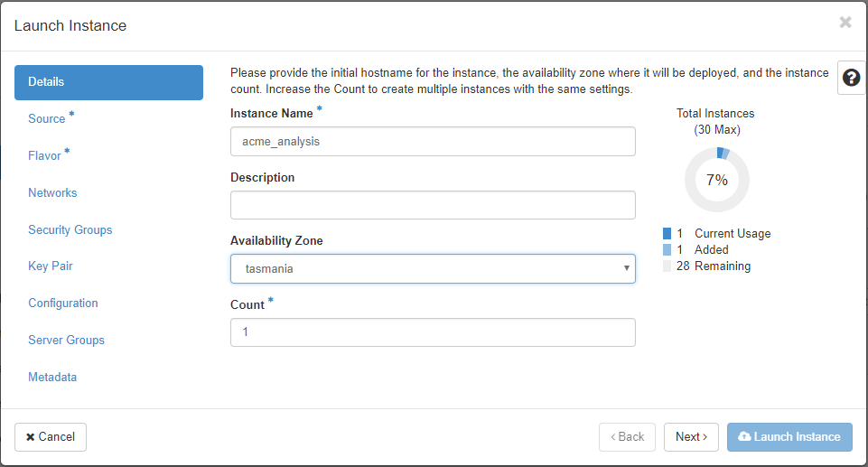The width and height of the screenshot is (868, 467).
Task: Click the 7% instances usage donut chart
Action: tap(717, 180)
